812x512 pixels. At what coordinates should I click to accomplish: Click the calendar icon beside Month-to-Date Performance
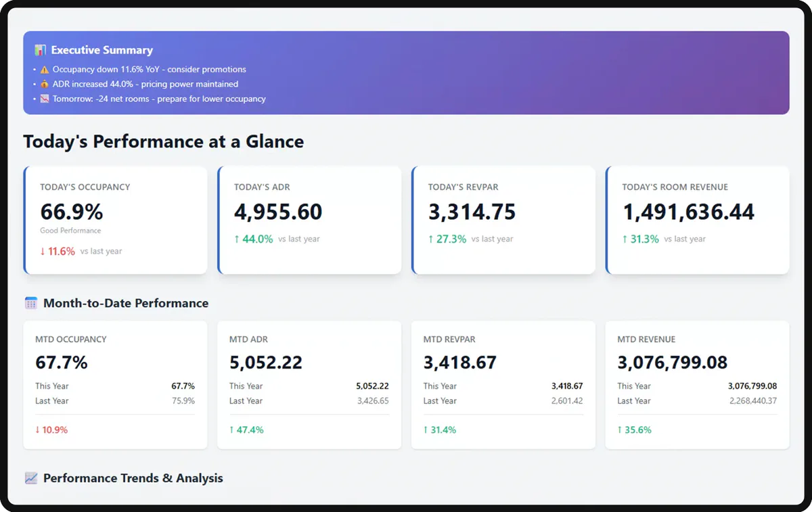pyautogui.click(x=31, y=303)
